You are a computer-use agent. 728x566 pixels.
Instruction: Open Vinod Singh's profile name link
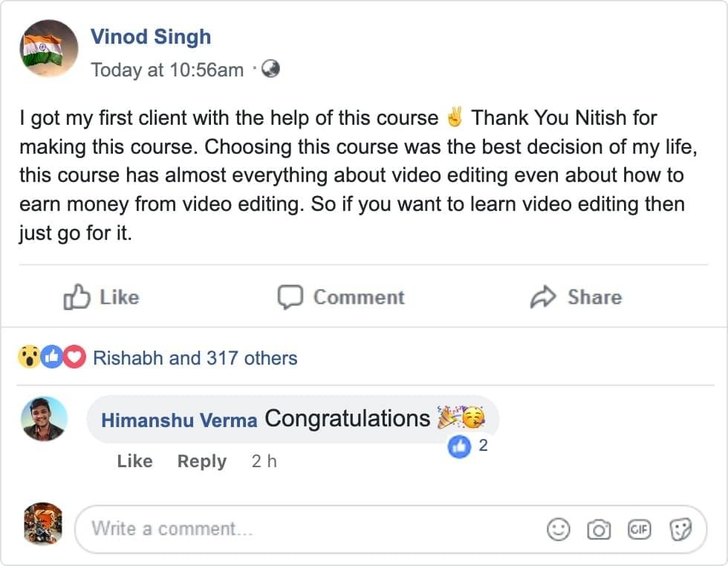pos(150,36)
